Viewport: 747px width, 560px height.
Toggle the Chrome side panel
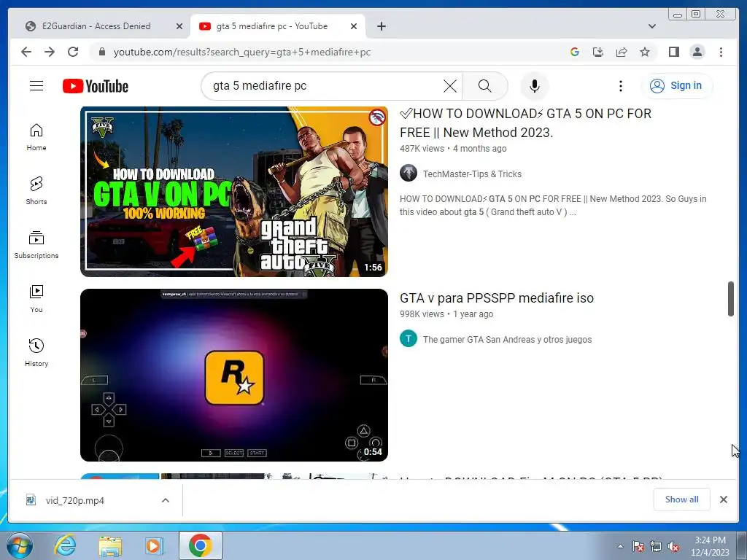tap(673, 52)
